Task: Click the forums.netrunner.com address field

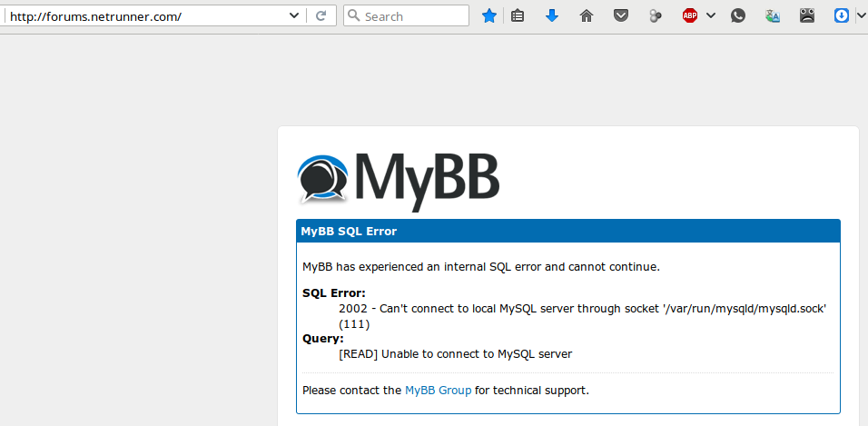Action: (x=145, y=16)
